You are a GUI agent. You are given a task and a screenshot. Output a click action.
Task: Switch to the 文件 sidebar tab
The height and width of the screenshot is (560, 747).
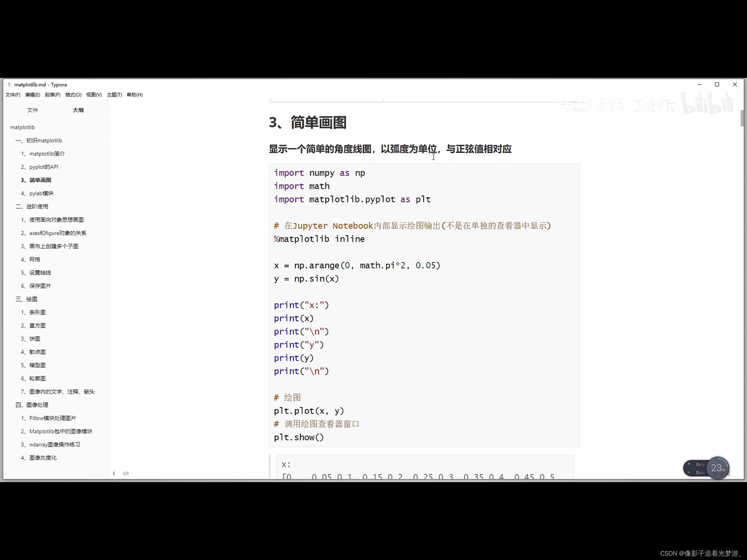[33, 110]
